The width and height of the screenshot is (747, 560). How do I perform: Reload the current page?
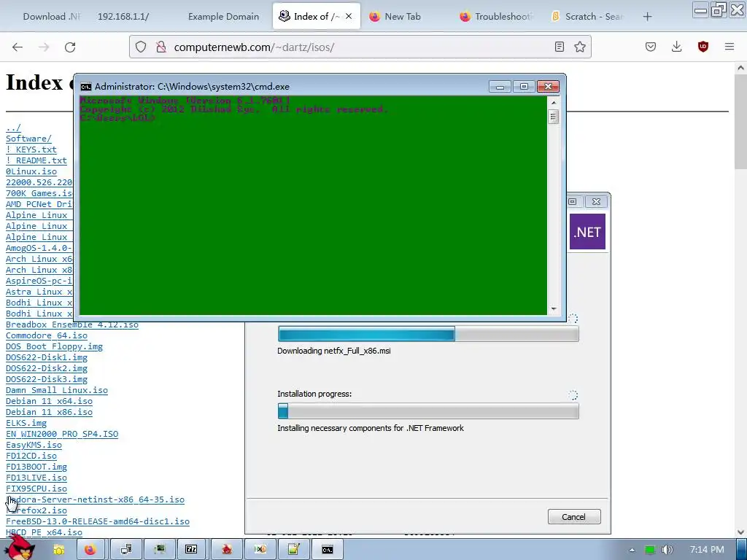tap(70, 47)
